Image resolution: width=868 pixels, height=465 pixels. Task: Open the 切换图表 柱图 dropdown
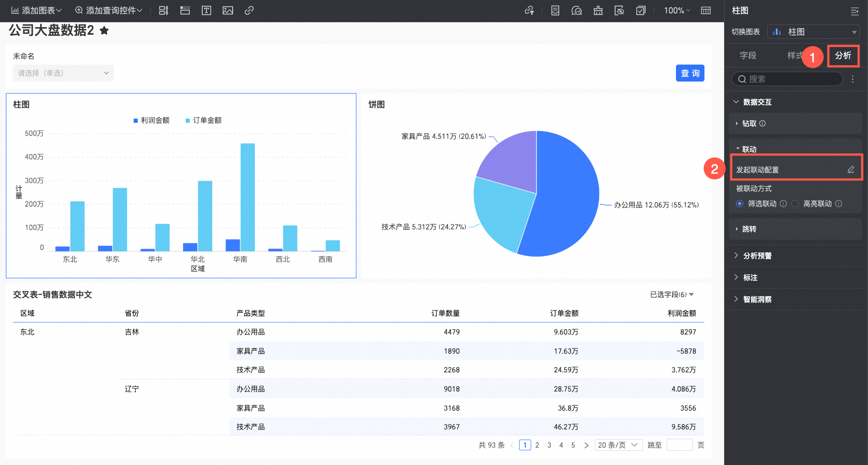pos(814,32)
